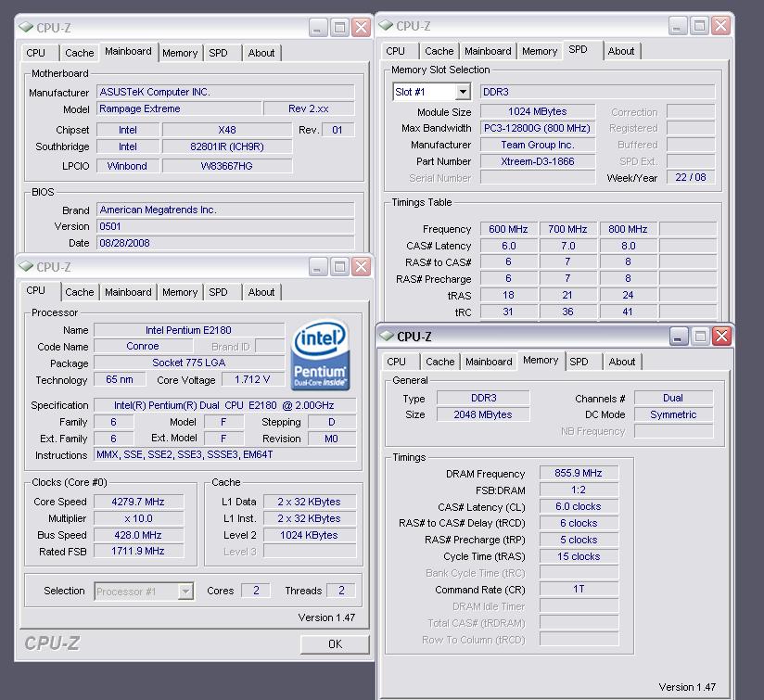This screenshot has height=700, width=764.
Task: Click the 800 MHz frequency cell
Action: tap(628, 229)
